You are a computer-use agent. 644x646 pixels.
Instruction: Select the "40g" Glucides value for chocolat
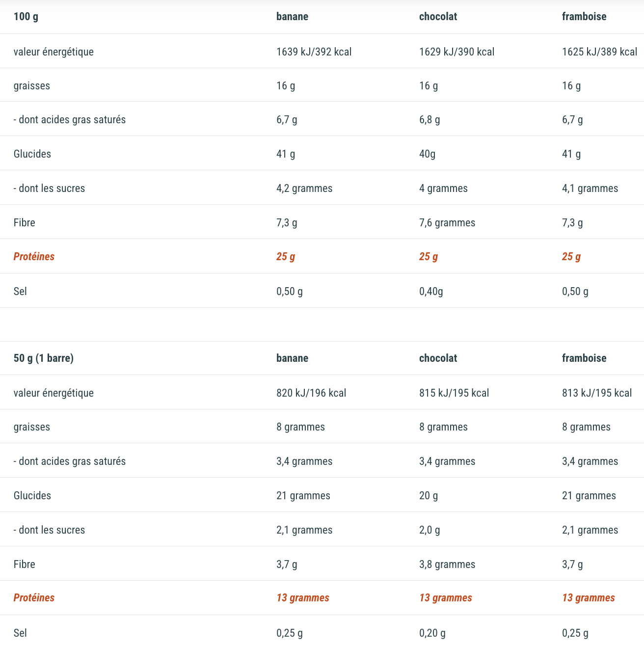[x=427, y=154]
